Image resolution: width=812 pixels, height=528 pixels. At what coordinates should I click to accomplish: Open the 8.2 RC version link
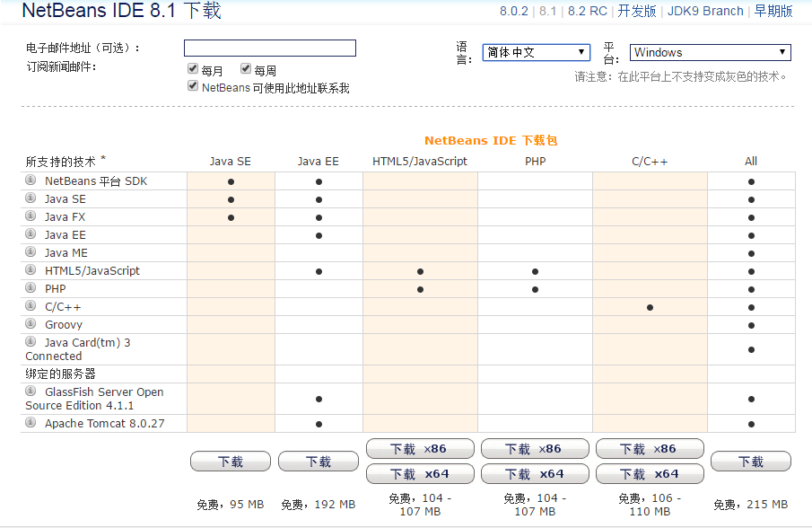pos(588,11)
